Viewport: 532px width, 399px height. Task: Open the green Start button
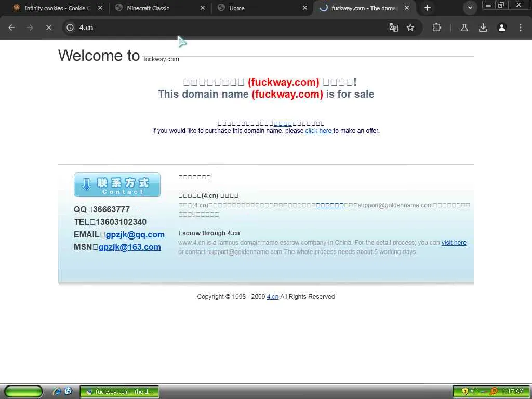tap(23, 392)
